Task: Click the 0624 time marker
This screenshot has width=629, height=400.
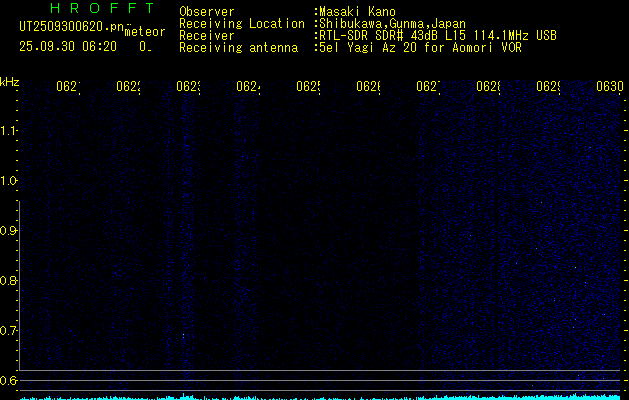Action: tap(248, 86)
